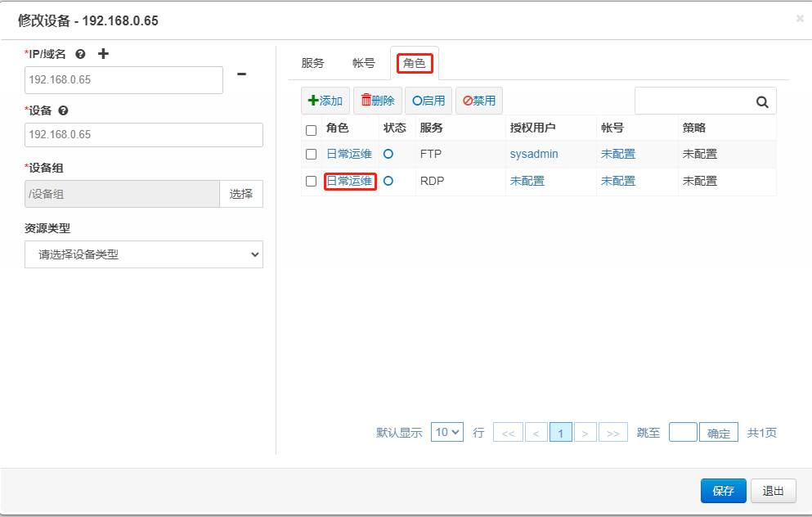Switch to the 服务 tab

point(313,63)
